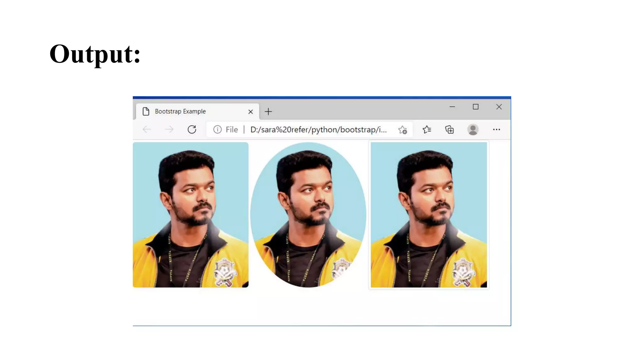Click the rounded-corner image on left
This screenshot has height=362, width=644.
(x=191, y=215)
